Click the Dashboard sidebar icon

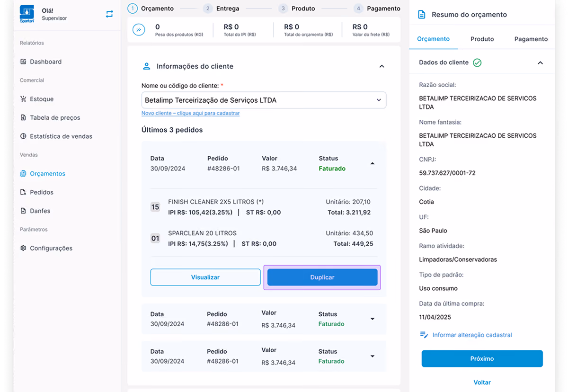[x=23, y=62]
